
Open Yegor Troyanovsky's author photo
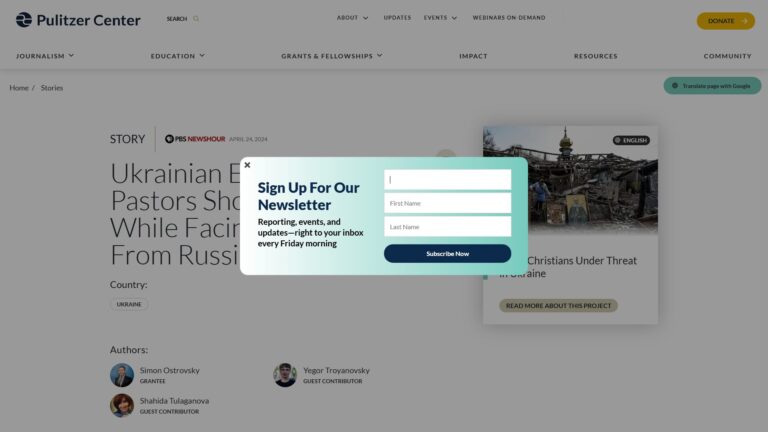[x=285, y=375]
